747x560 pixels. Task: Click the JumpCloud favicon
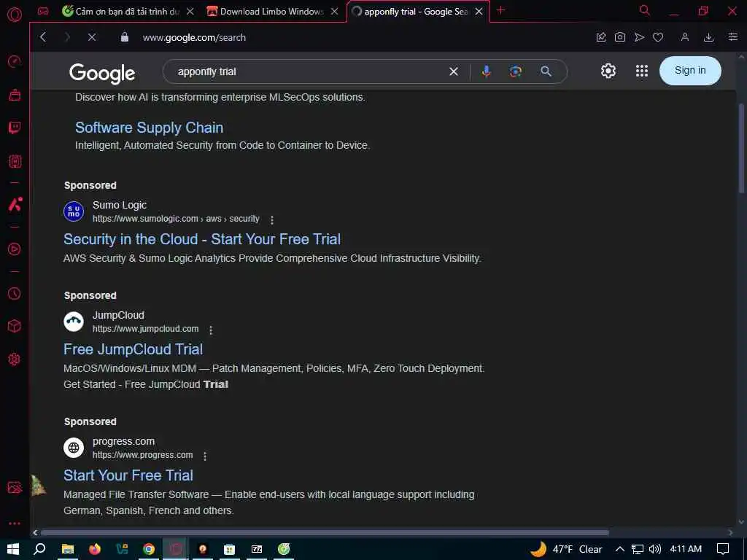pos(74,322)
